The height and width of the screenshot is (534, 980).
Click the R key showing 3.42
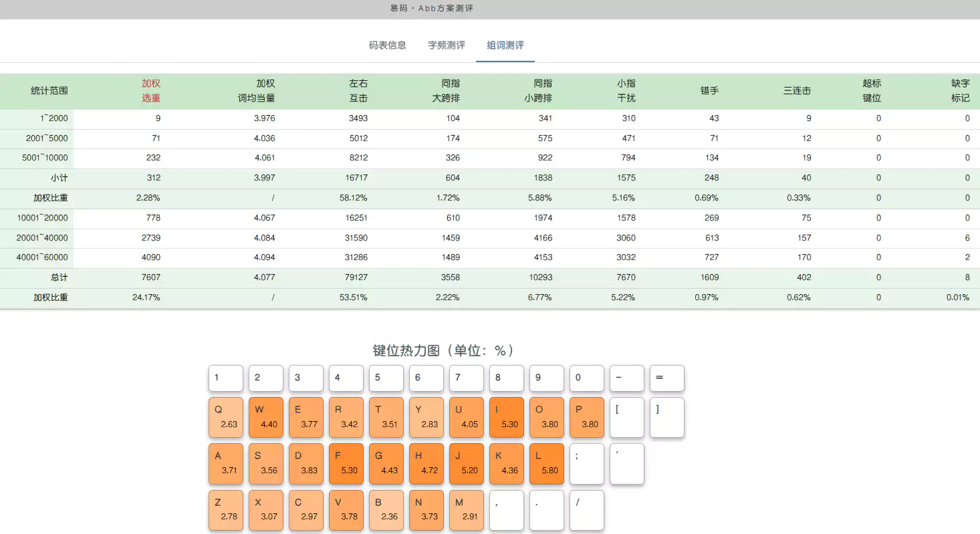tap(346, 418)
